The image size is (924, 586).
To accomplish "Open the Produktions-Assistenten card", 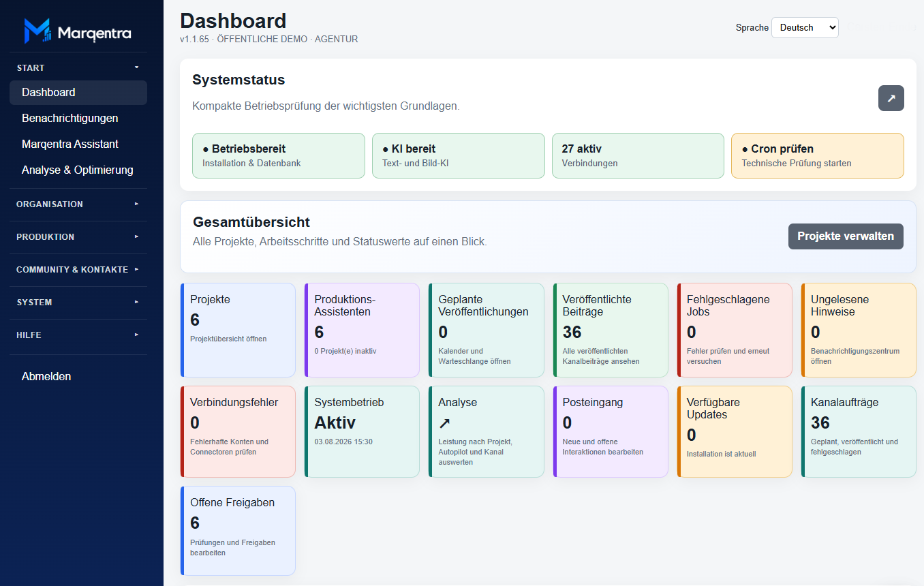I will click(x=362, y=330).
